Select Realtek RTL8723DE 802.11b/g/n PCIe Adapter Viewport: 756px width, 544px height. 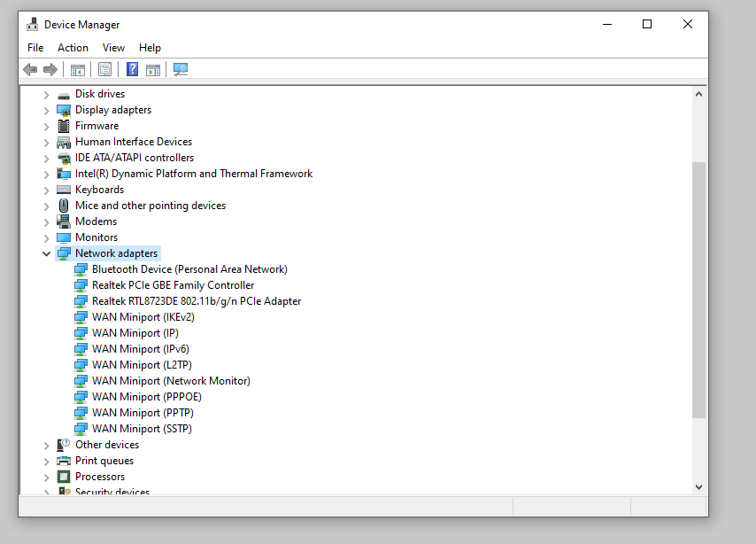click(197, 301)
